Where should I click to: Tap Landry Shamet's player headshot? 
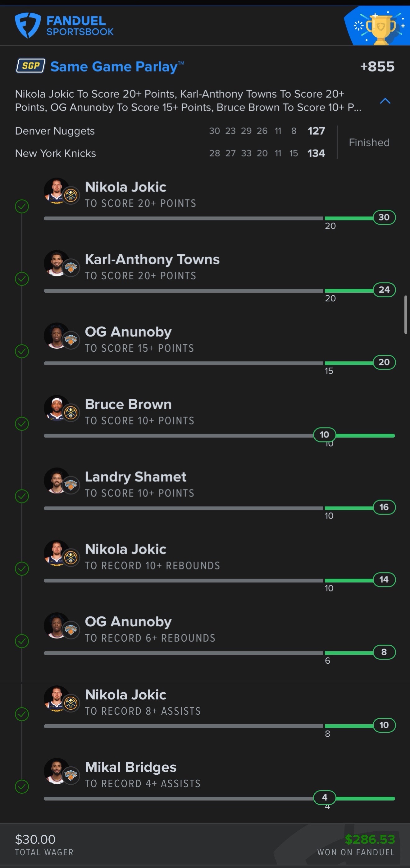[x=56, y=480]
